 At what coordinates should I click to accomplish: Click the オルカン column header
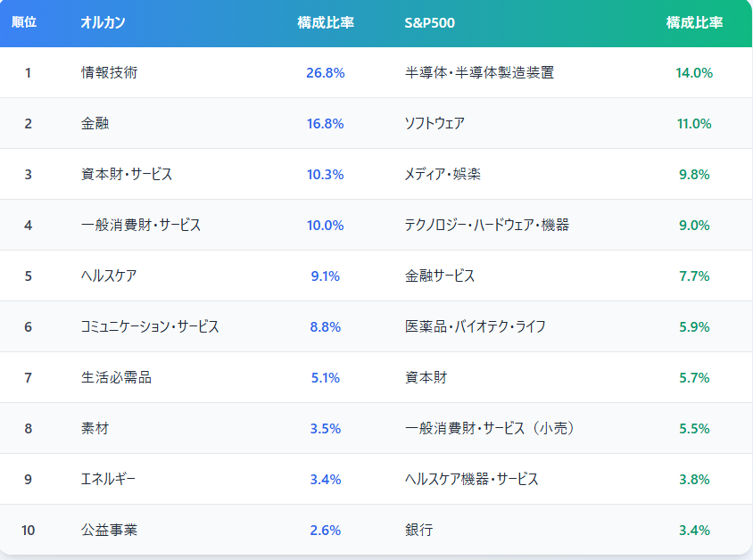pyautogui.click(x=103, y=22)
